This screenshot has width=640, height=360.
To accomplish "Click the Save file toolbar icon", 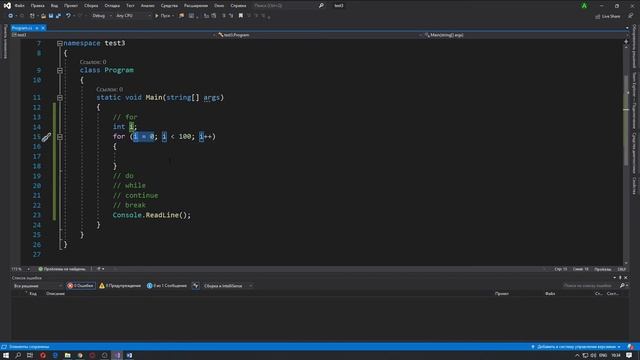I will point(51,16).
